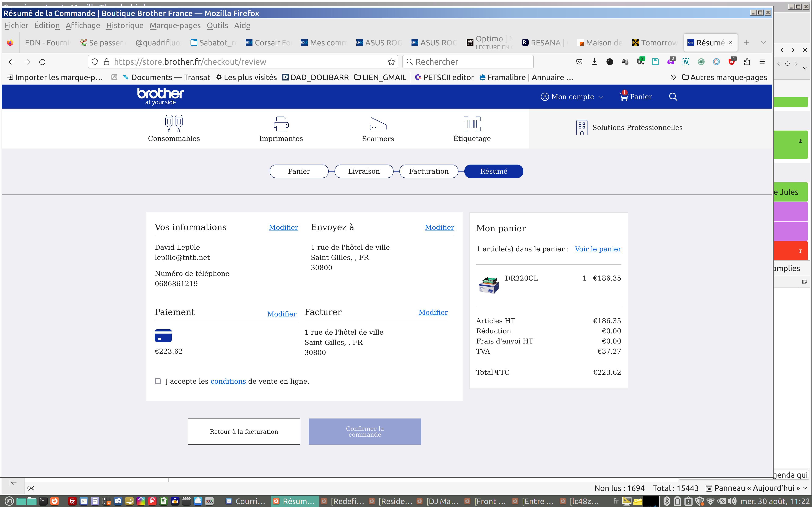Reload the page with the refresh icon
The image size is (812, 507).
coord(42,62)
